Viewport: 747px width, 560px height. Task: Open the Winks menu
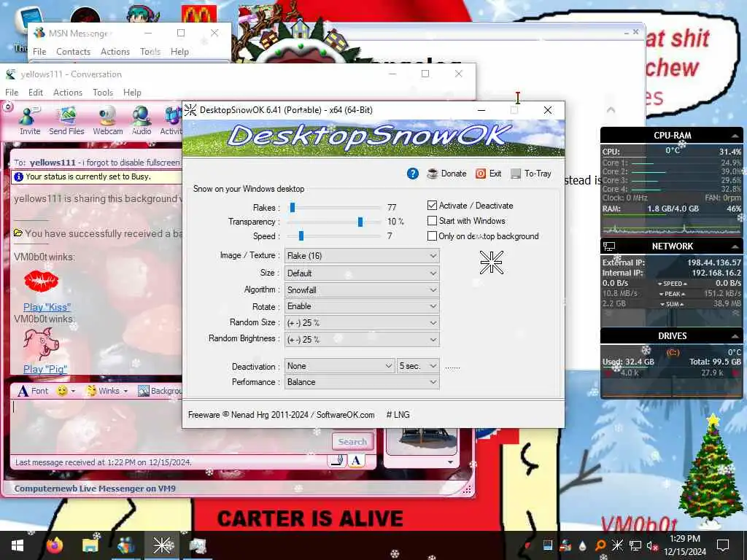pos(107,391)
